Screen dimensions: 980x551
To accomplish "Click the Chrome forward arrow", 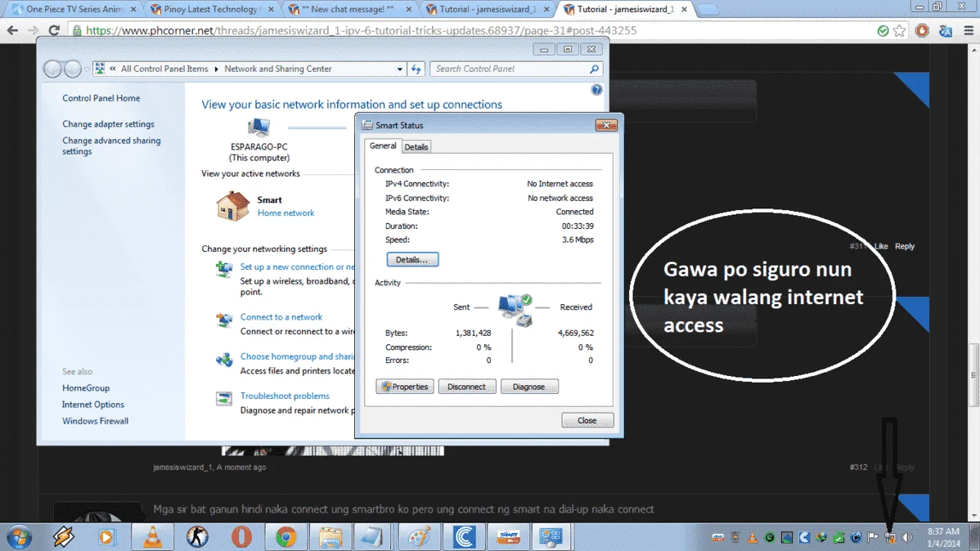I will click(x=33, y=30).
